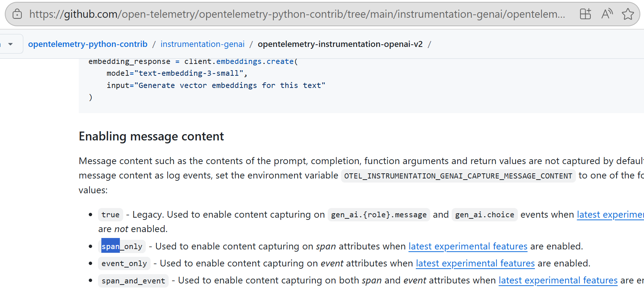Viewport: 644px width, 296px height.
Task: Click the apps icon in address bar
Action: (585, 14)
